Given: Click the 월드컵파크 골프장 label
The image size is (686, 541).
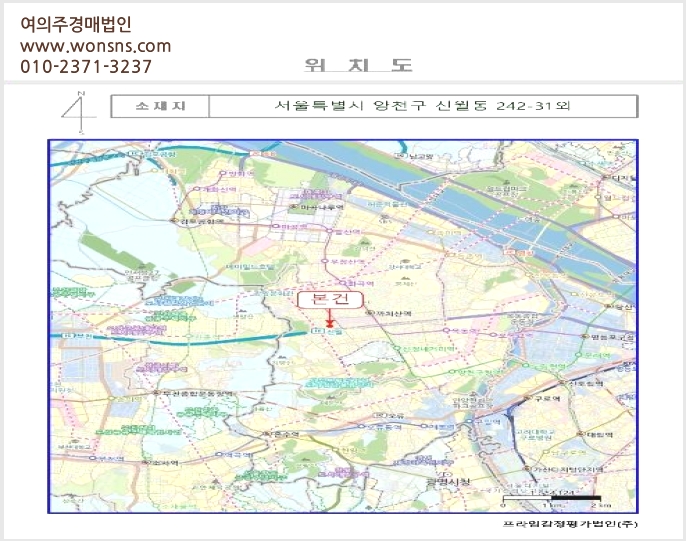Looking at the screenshot, I should coord(507,191).
